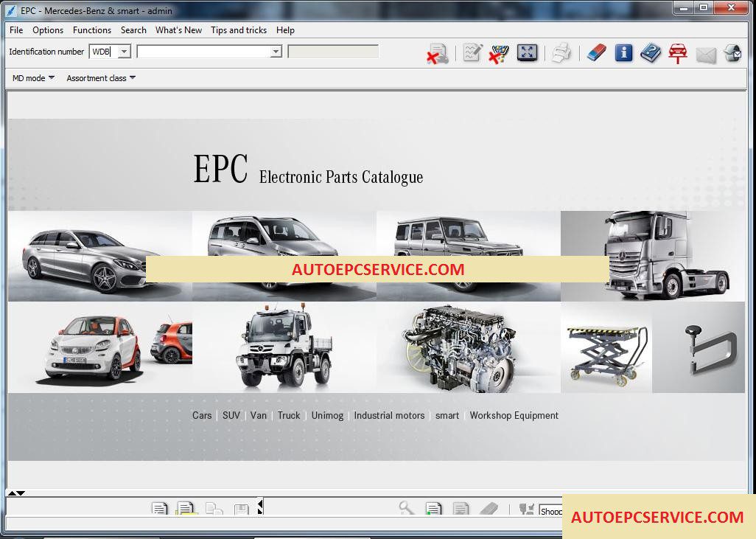Open the File menu

pyautogui.click(x=16, y=30)
